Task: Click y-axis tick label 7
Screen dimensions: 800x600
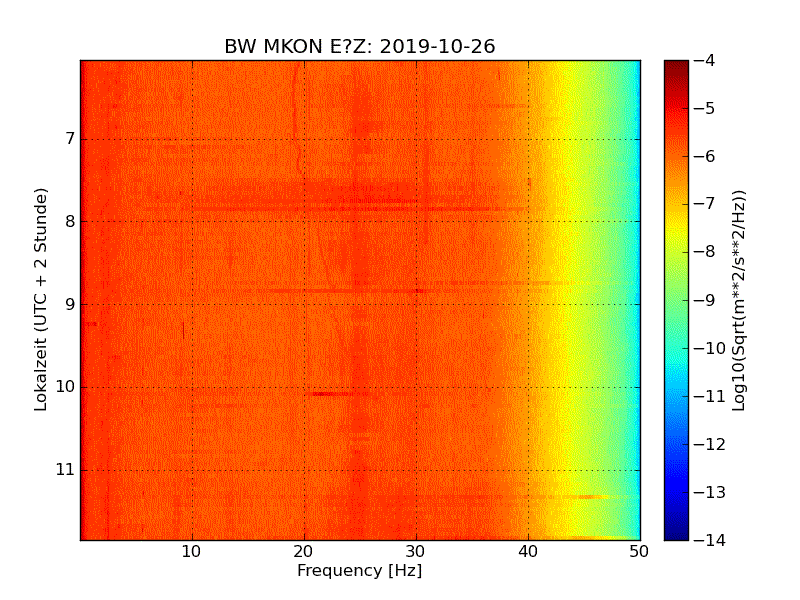Action: [x=70, y=139]
